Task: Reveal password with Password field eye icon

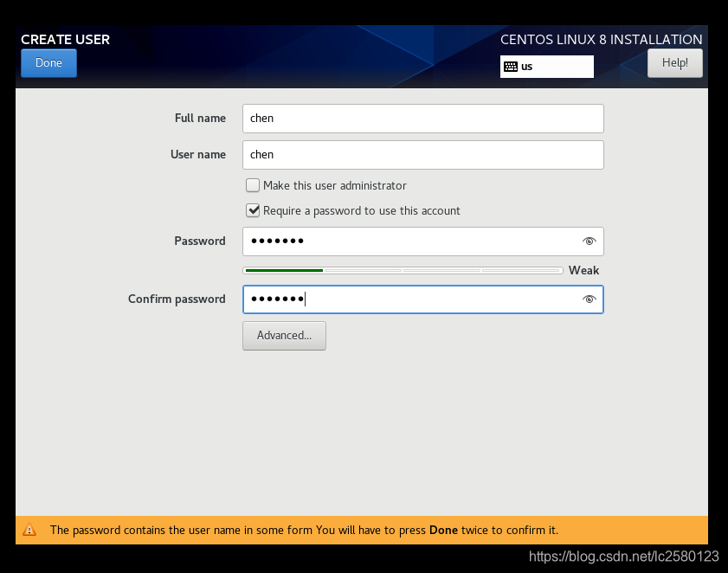Action: [x=589, y=241]
